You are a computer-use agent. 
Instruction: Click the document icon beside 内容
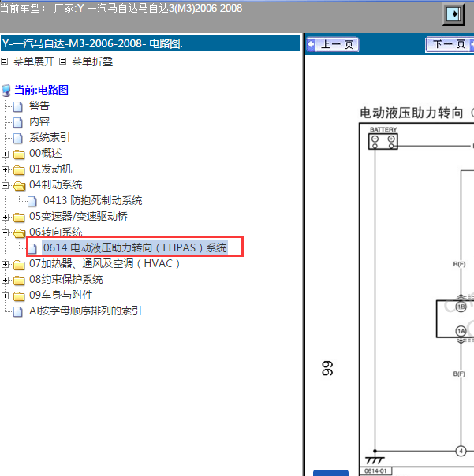tap(18, 122)
